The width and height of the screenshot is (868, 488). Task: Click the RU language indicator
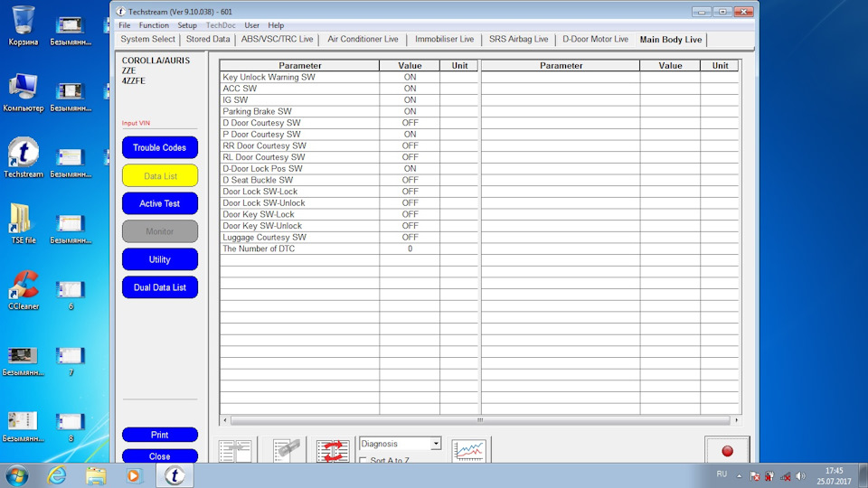(x=722, y=474)
